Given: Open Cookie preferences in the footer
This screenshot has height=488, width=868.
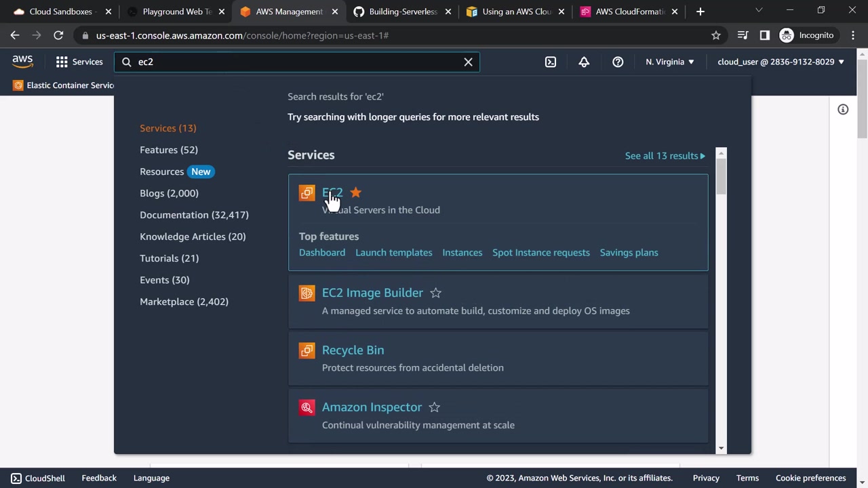Looking at the screenshot, I should click(811, 478).
